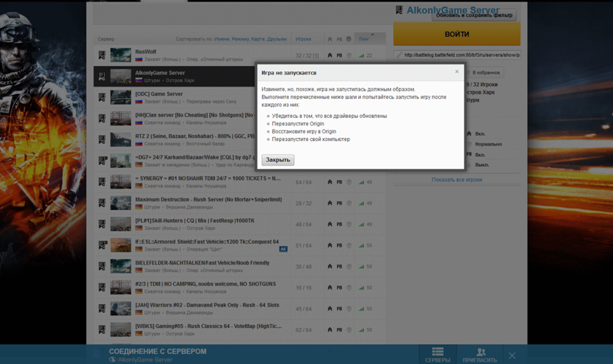This screenshot has height=364, width=613.
Task: Click ranked arrow icon on [JAH] Warriors row
Action: (329, 309)
